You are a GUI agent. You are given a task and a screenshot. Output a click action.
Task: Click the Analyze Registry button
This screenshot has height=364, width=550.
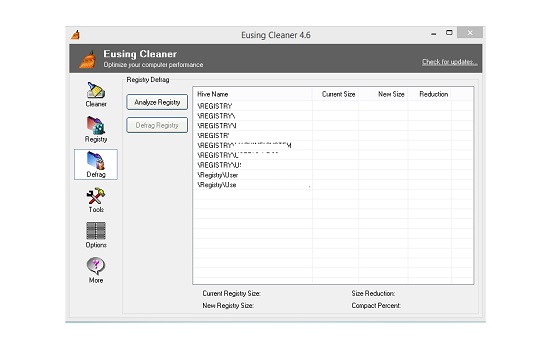click(x=157, y=102)
